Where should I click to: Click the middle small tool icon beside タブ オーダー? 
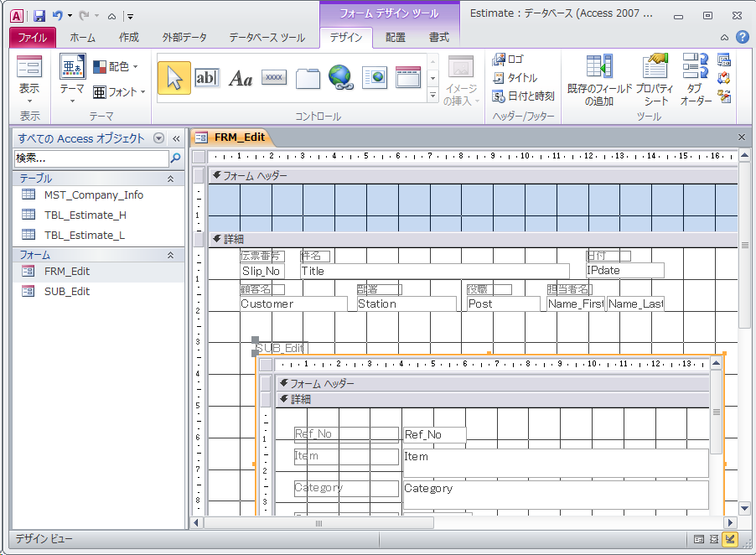click(723, 78)
